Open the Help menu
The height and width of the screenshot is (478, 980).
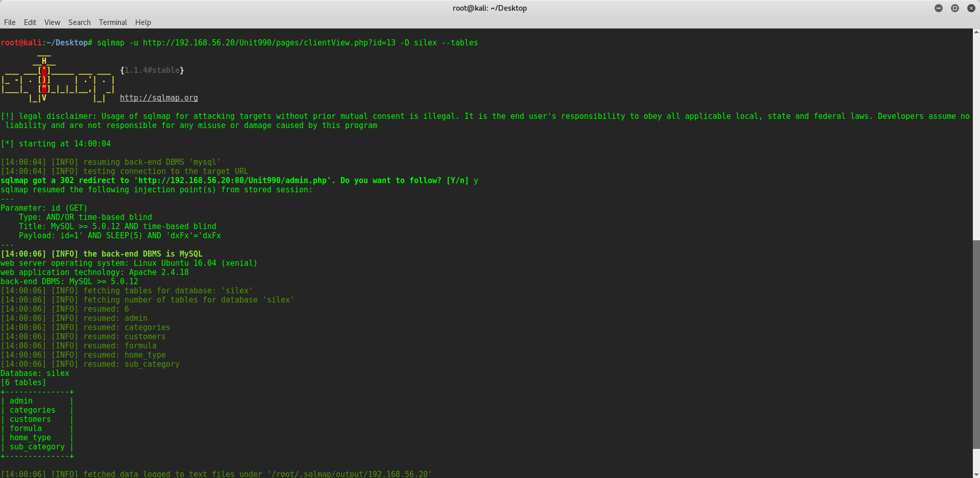click(143, 22)
